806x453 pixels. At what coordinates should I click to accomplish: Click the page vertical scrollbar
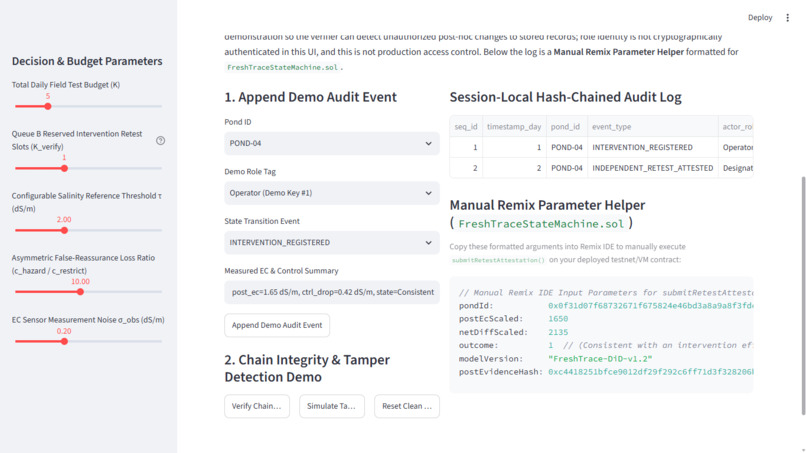point(803,296)
